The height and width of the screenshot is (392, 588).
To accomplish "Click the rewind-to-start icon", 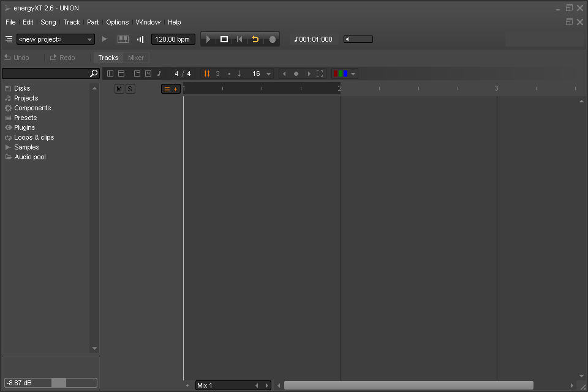I will pyautogui.click(x=239, y=39).
